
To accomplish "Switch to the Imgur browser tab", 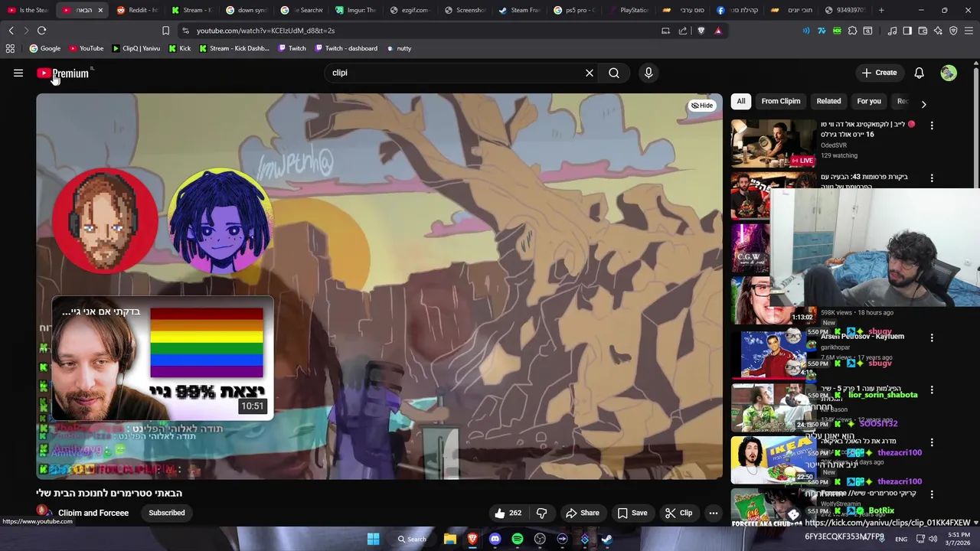I will (x=356, y=10).
